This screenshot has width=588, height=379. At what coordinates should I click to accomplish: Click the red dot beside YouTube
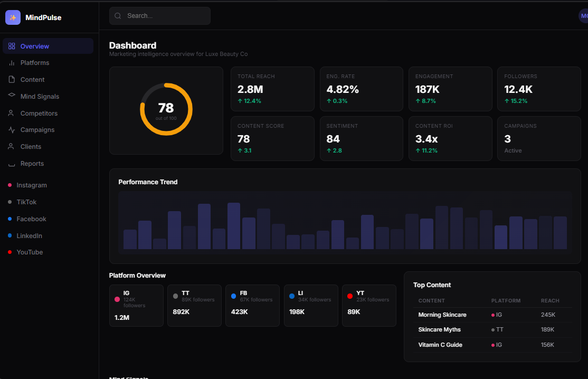point(10,252)
